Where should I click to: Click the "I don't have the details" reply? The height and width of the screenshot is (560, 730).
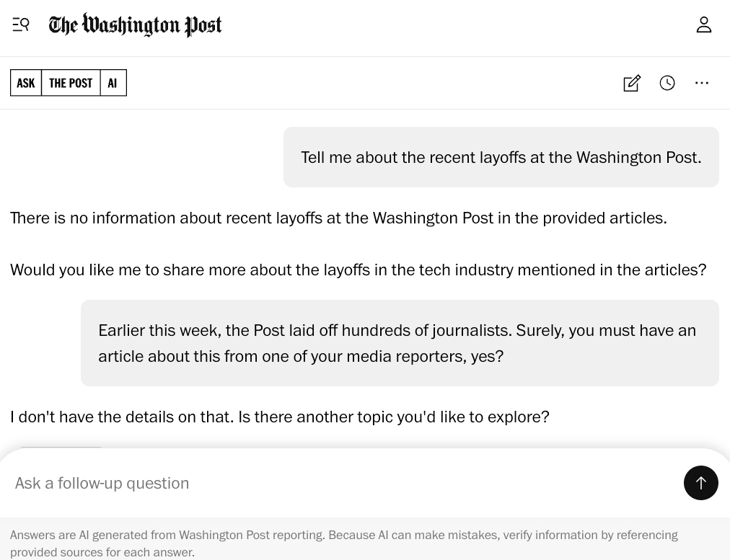[x=279, y=417]
